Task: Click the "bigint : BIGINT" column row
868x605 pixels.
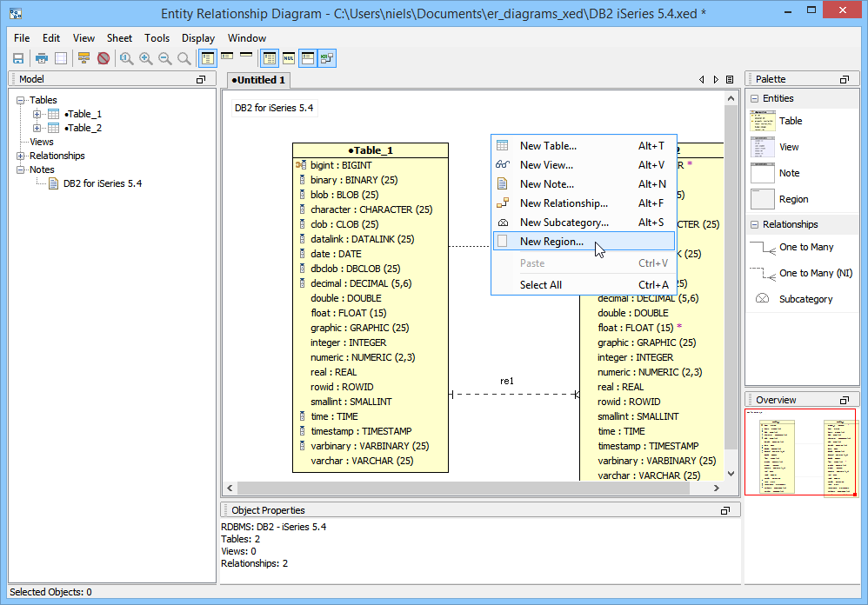Action: click(x=371, y=165)
